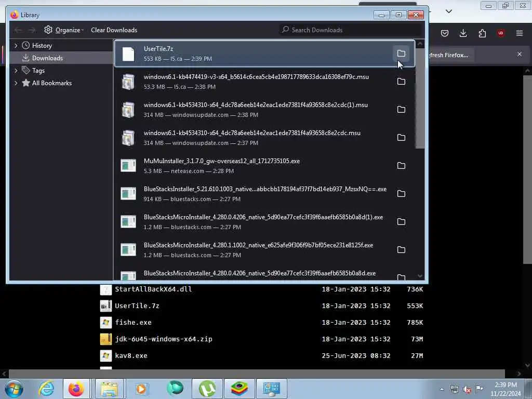Click the downloads list scrollbar thumb

tap(420, 98)
